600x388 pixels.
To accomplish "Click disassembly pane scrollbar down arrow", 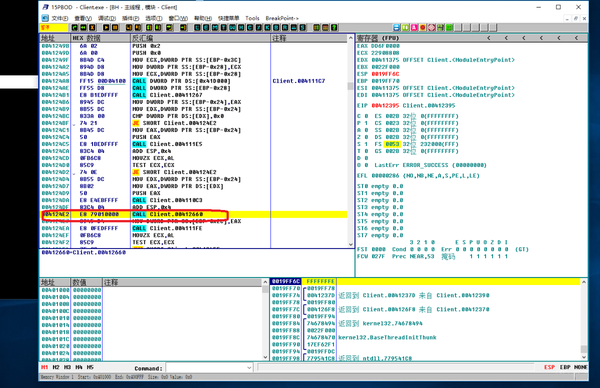I will (x=351, y=245).
